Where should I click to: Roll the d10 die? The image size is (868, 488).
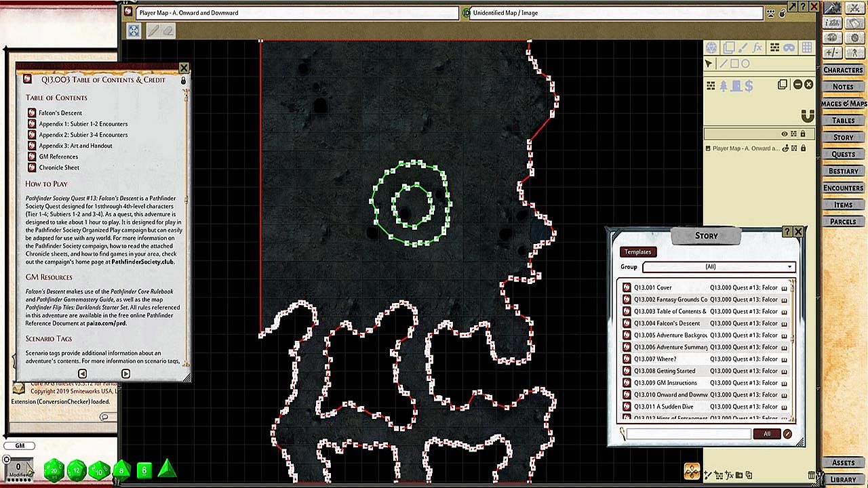pyautogui.click(x=99, y=469)
